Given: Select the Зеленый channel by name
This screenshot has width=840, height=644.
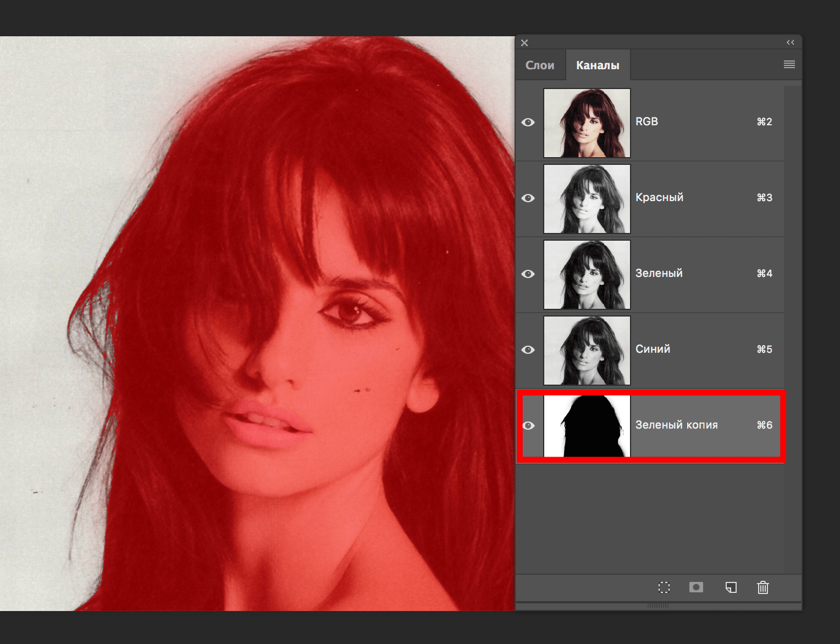Looking at the screenshot, I should point(659,273).
